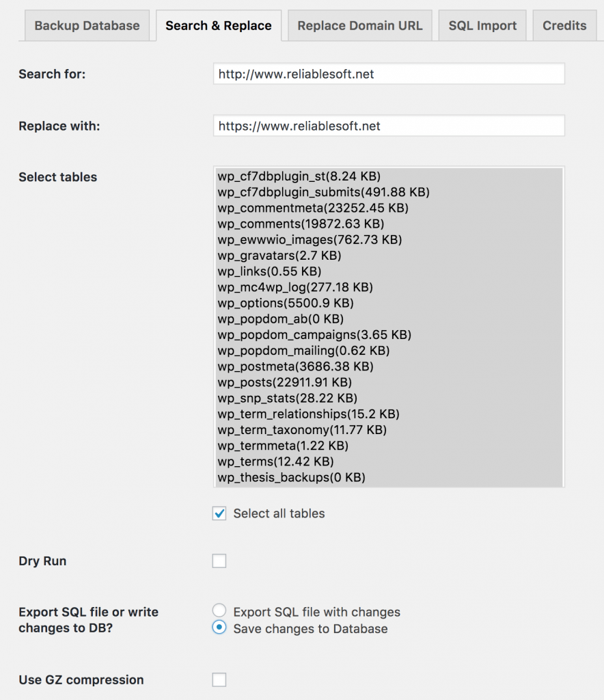Image resolution: width=604 pixels, height=700 pixels.
Task: Click wp_cf7dbplugin_submits table entry
Action: click(323, 192)
